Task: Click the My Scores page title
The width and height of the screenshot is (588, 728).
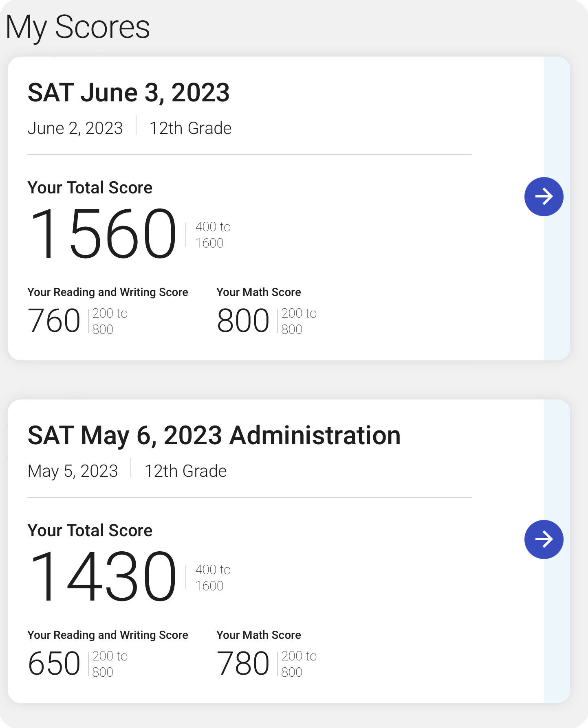Action: [x=78, y=27]
